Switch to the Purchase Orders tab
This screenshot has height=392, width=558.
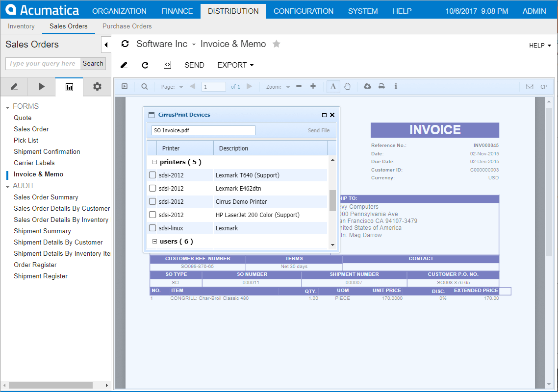point(127,26)
